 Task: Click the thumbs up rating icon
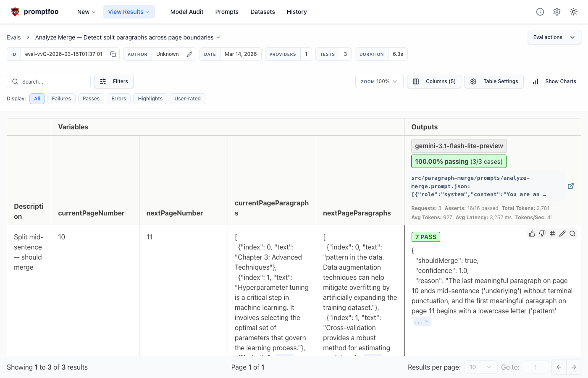(532, 234)
